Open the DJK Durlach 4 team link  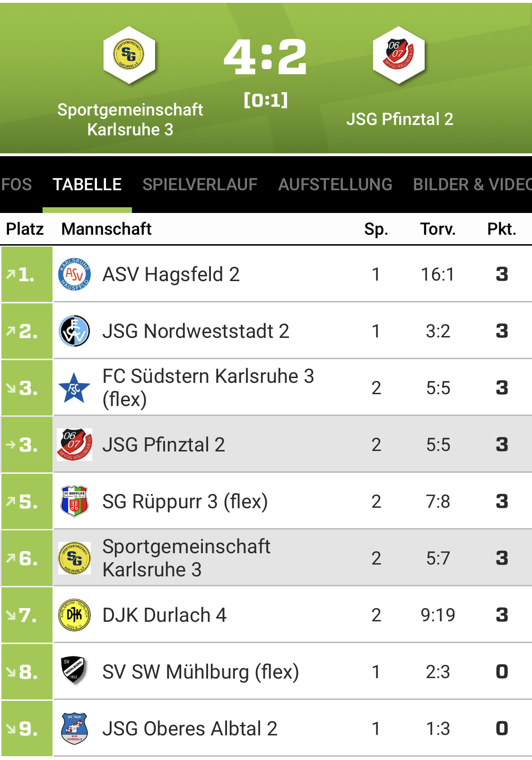point(164,615)
